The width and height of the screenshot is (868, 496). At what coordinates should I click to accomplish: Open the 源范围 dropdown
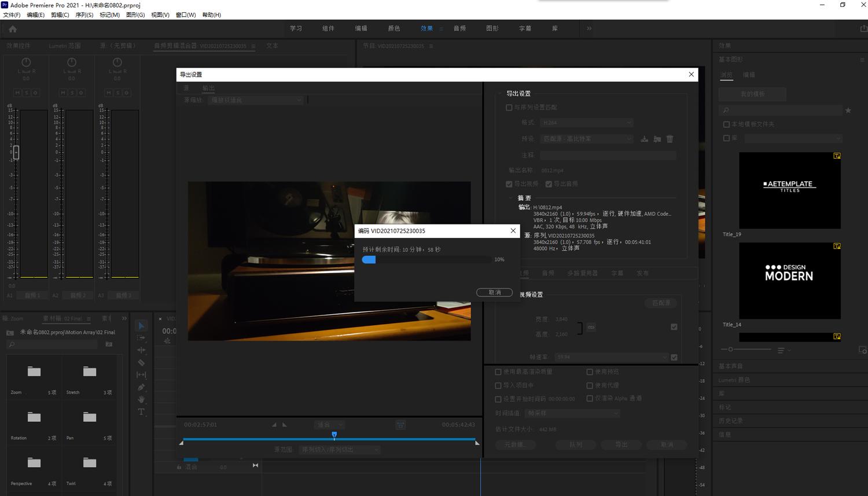[x=339, y=450]
